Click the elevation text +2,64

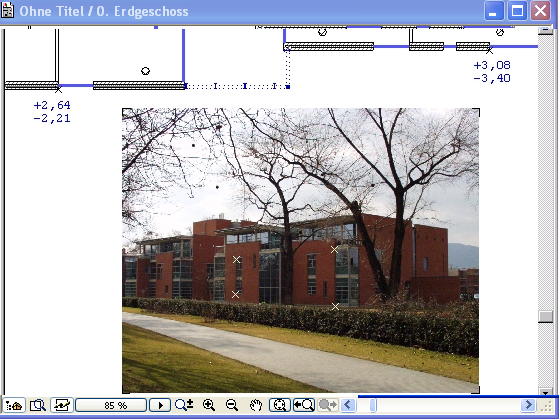click(x=52, y=105)
